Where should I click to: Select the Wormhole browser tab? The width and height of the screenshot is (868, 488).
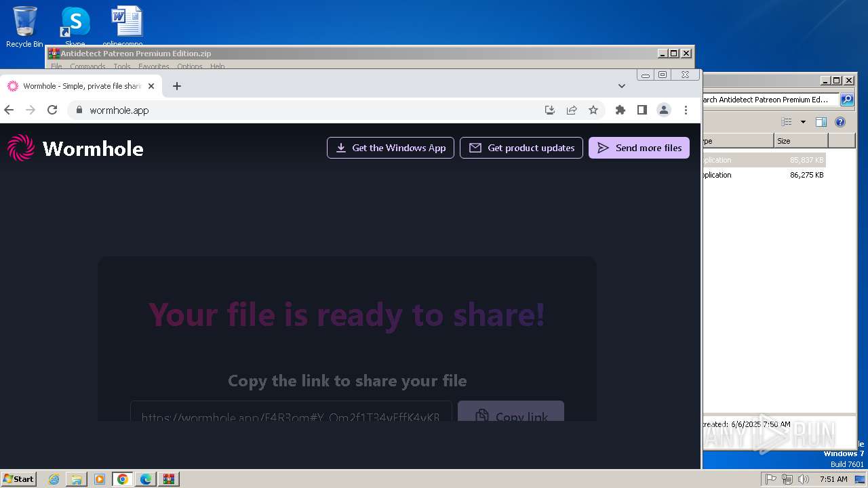click(x=81, y=86)
